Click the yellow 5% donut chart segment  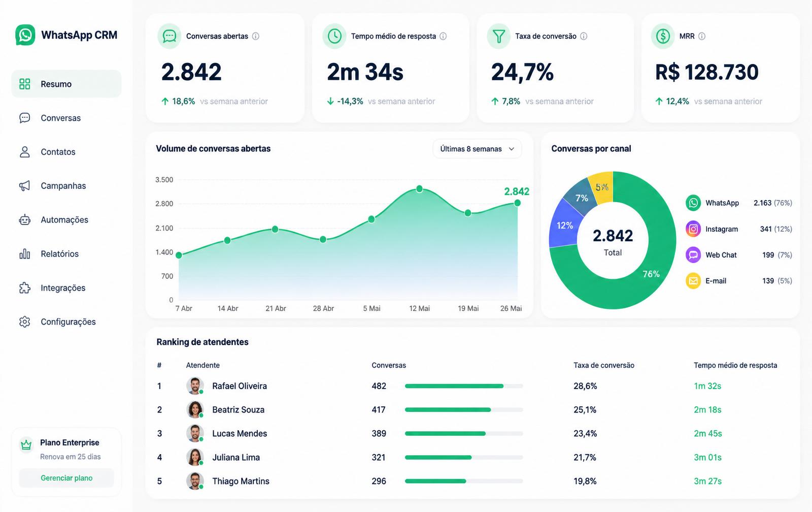click(x=602, y=187)
